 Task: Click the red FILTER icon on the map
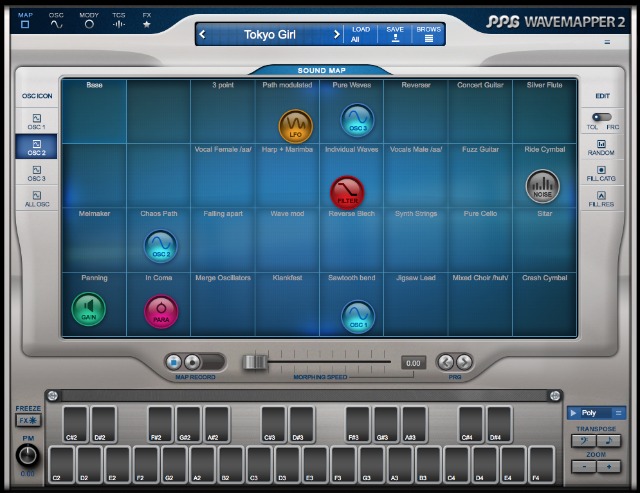coord(347,192)
